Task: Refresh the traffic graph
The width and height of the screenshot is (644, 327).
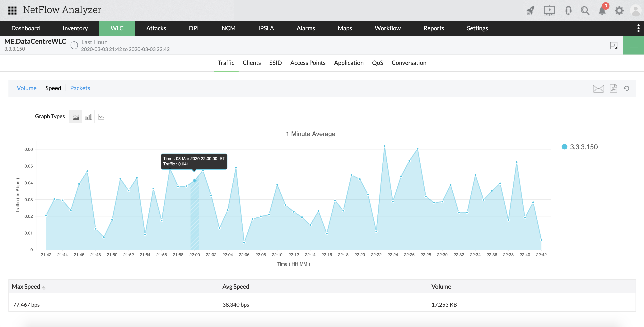Action: click(626, 88)
